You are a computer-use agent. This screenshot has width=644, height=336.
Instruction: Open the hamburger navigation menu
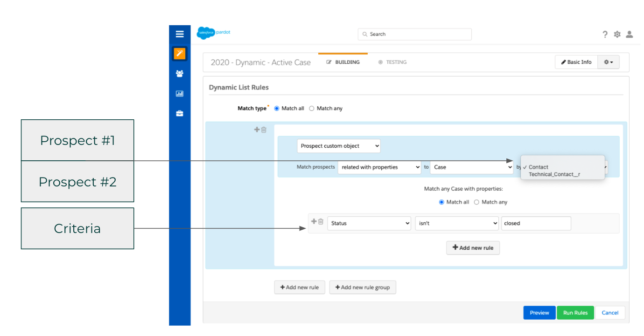tap(180, 34)
